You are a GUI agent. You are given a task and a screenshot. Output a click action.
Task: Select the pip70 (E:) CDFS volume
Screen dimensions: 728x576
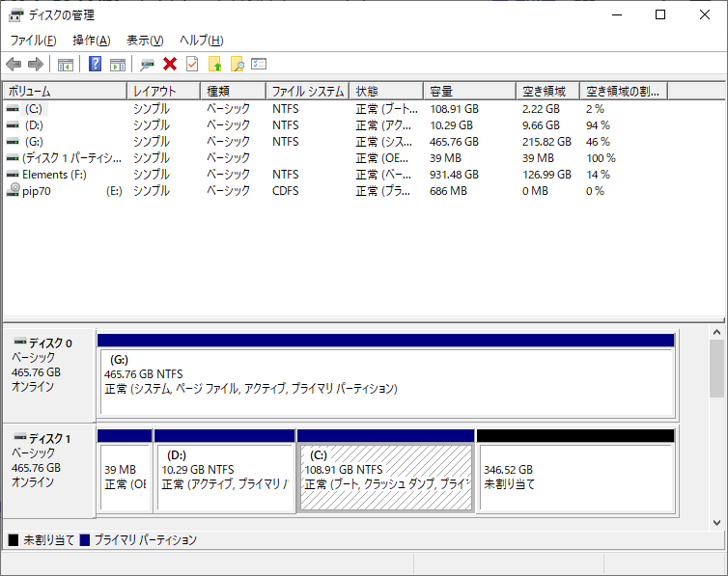click(x=41, y=191)
